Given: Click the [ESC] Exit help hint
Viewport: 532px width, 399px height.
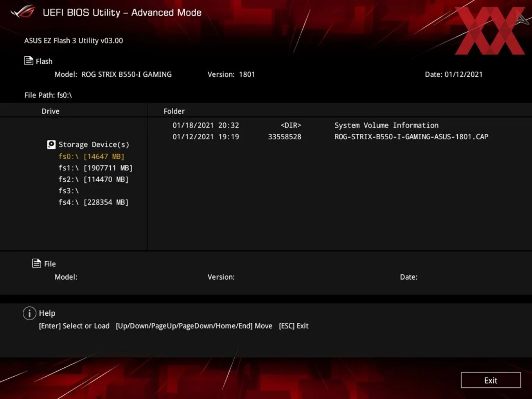Looking at the screenshot, I should click(x=293, y=326).
